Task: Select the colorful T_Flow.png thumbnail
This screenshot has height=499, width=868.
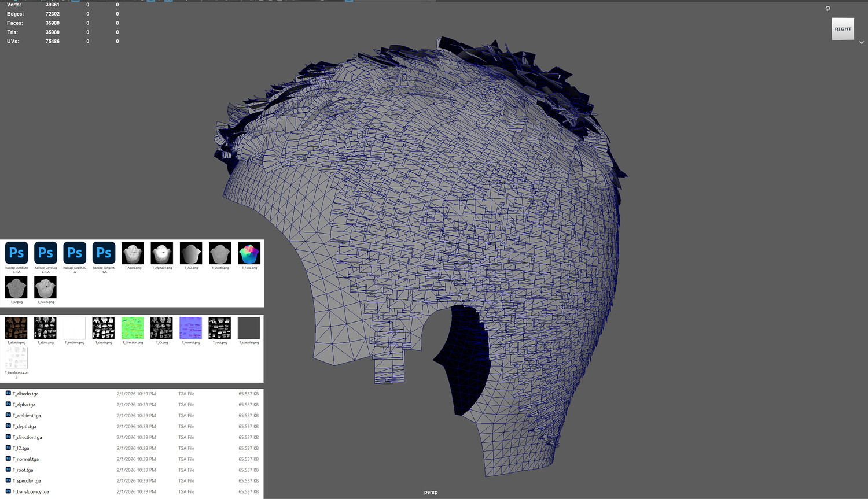Action: pos(249,253)
